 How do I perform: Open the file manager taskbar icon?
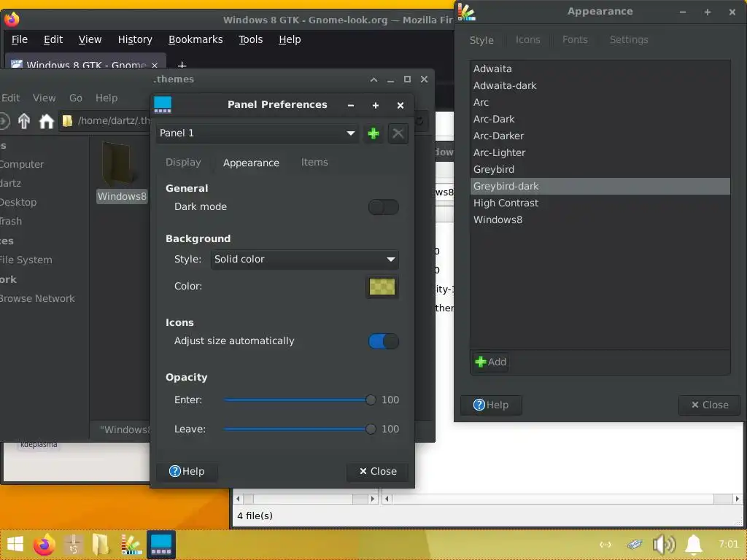101,544
